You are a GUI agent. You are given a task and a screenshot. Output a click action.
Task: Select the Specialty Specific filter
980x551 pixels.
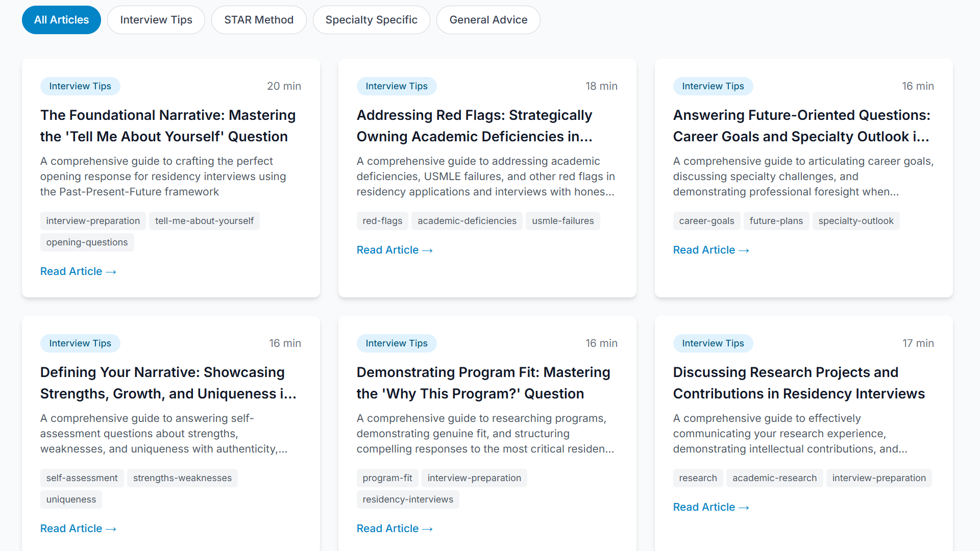371,19
